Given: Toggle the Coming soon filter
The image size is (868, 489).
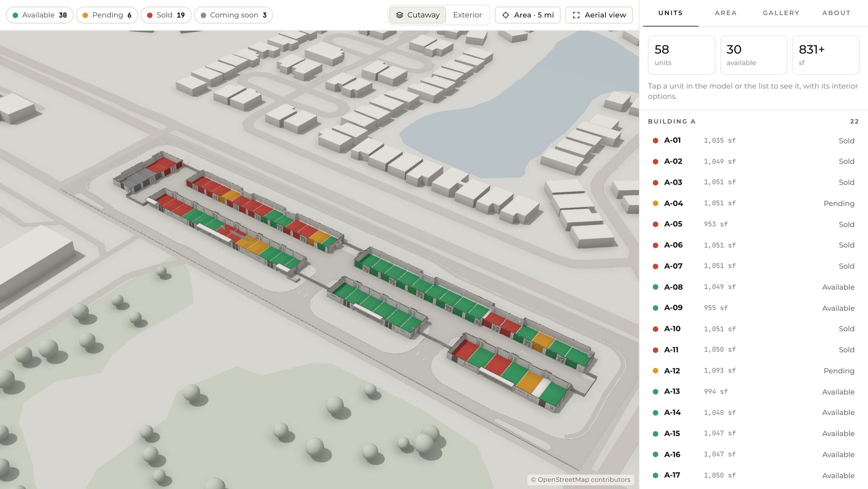Looking at the screenshot, I should 234,15.
